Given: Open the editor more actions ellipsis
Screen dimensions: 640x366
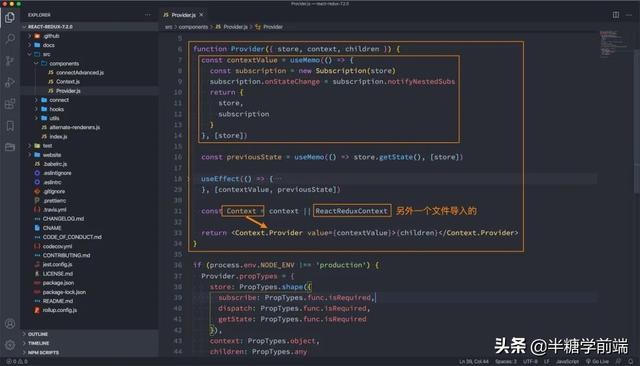Looking at the screenshot, I should click(629, 15).
